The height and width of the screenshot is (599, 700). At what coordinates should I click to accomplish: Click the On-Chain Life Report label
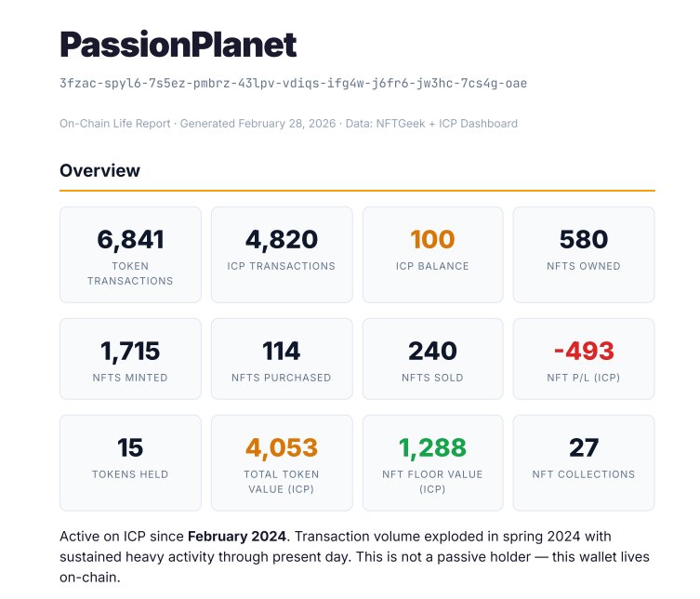pos(117,123)
